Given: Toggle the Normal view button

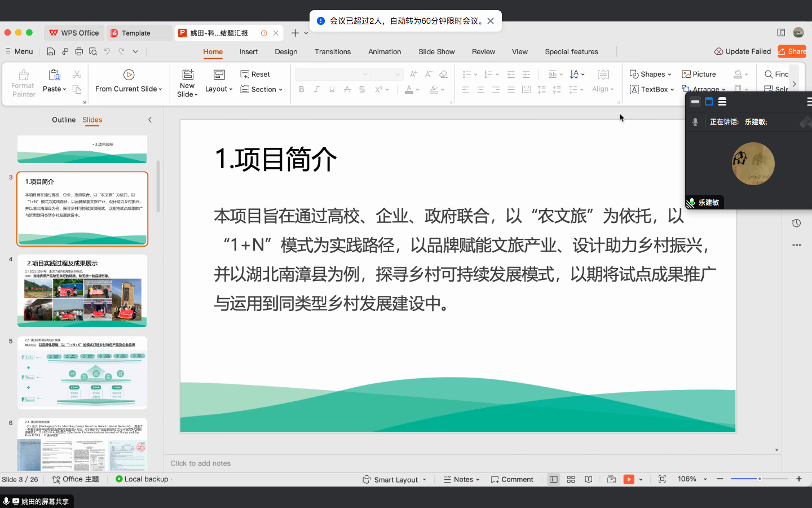Looking at the screenshot, I should pos(554,479).
